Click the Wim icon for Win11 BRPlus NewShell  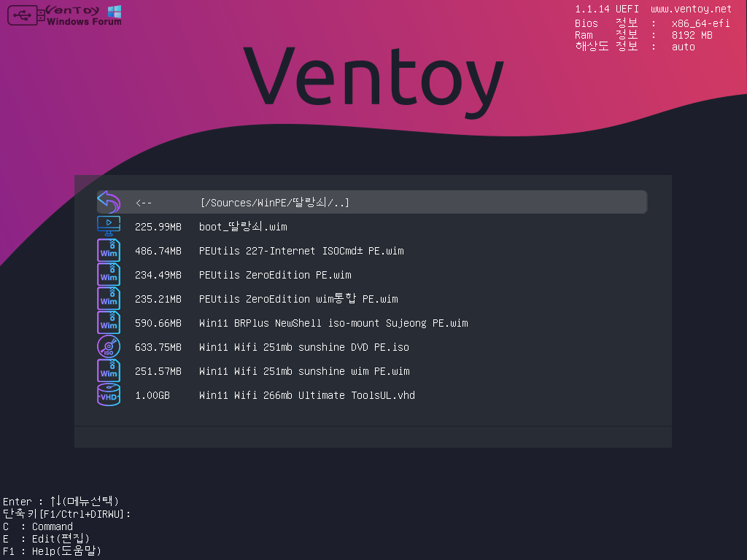point(109,323)
